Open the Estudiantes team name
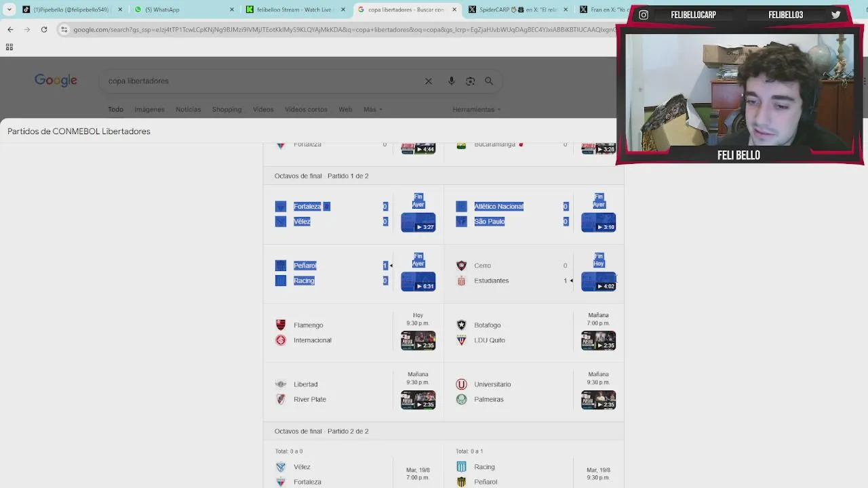This screenshot has height=488, width=868. (491, 281)
